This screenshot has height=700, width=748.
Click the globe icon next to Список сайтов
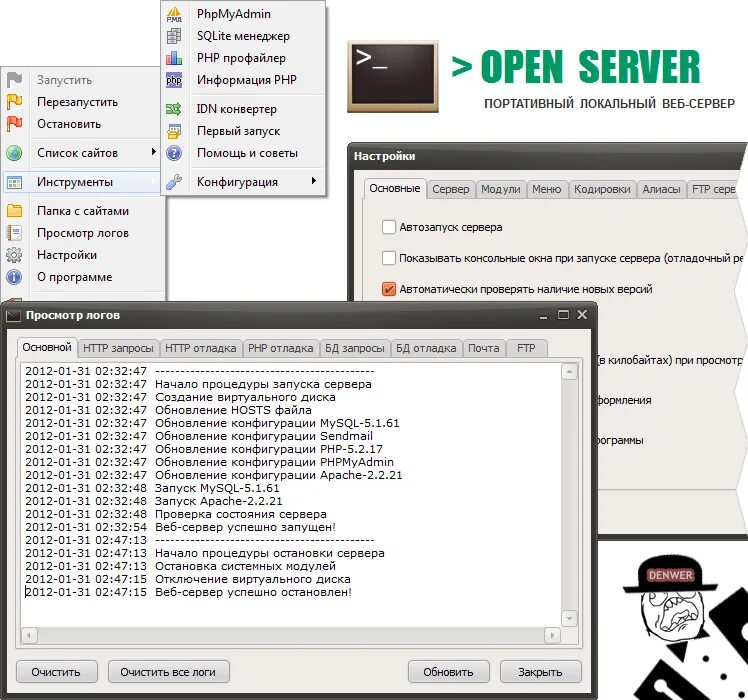[14, 153]
